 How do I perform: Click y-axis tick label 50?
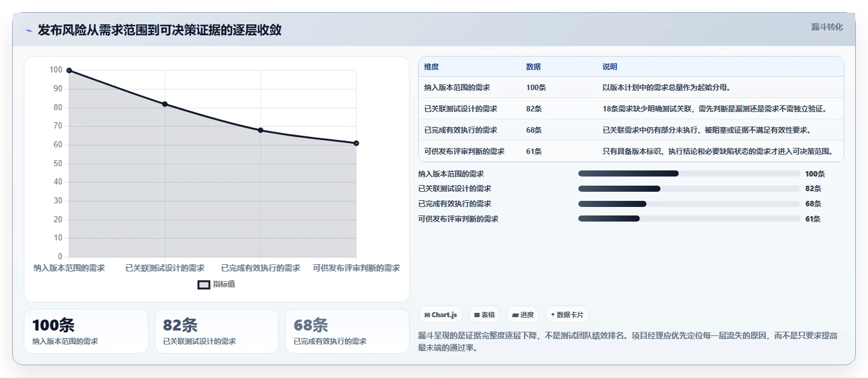click(x=58, y=164)
